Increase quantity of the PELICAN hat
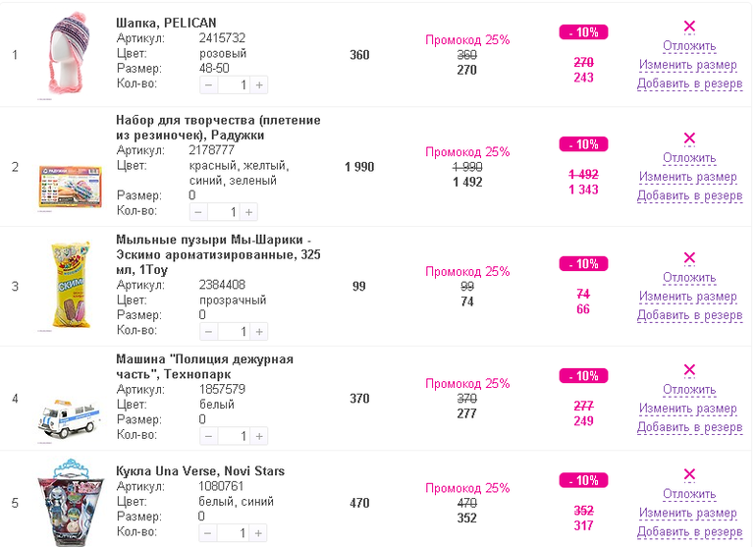This screenshot has width=756, height=547. coord(259,85)
